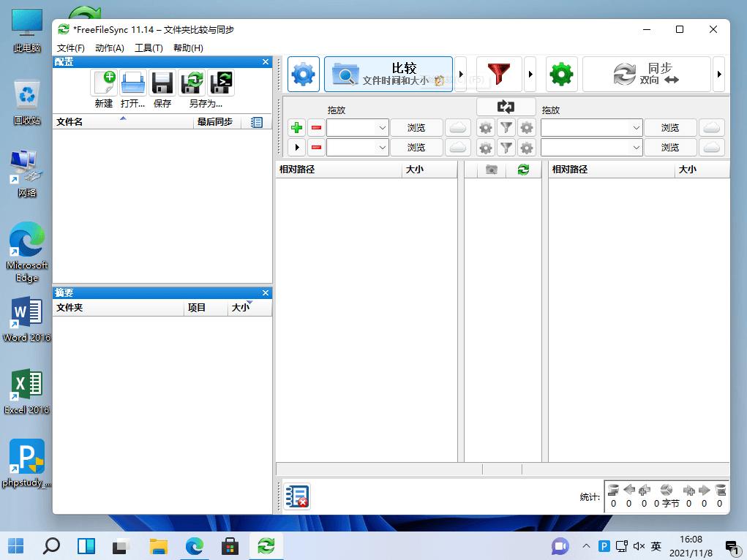Add a new folder pair with the green plus
This screenshot has height=560, width=747.
coord(296,127)
